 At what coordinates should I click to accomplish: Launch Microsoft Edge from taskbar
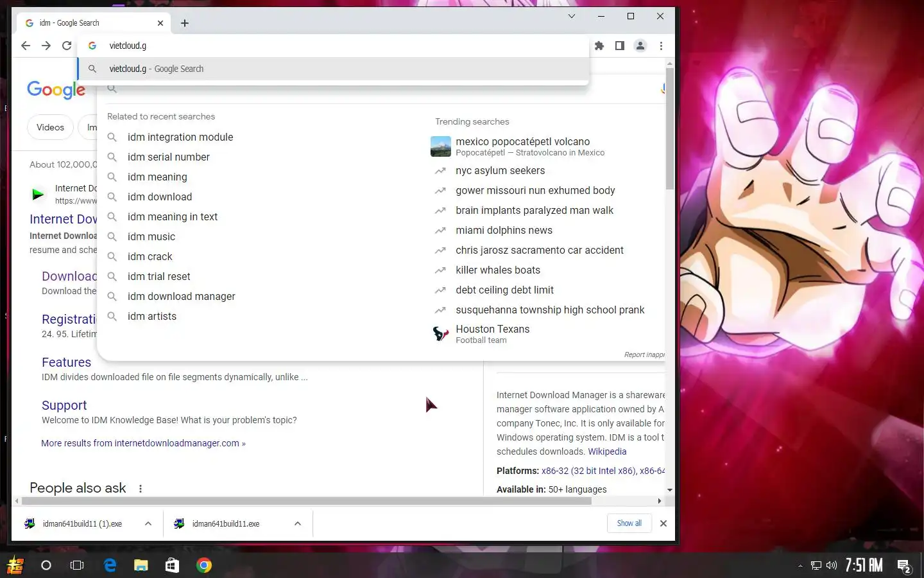coord(110,565)
